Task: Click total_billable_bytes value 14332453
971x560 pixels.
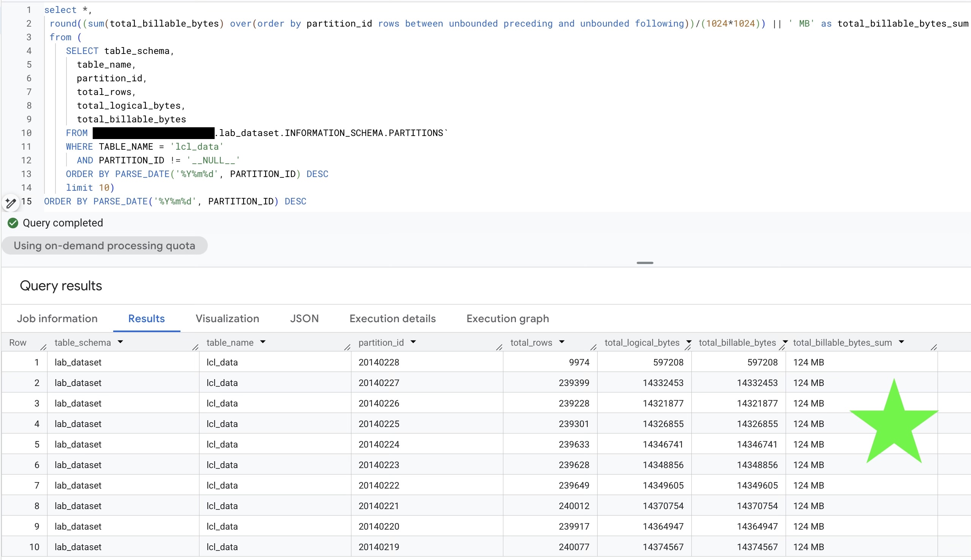Action: click(x=757, y=383)
